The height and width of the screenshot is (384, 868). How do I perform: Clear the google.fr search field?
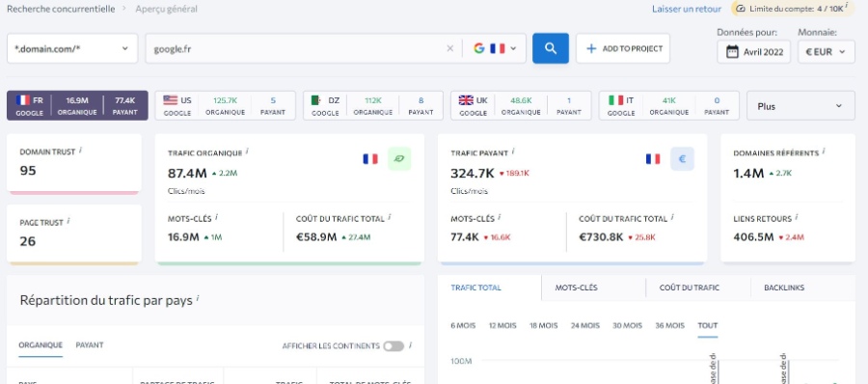click(450, 49)
